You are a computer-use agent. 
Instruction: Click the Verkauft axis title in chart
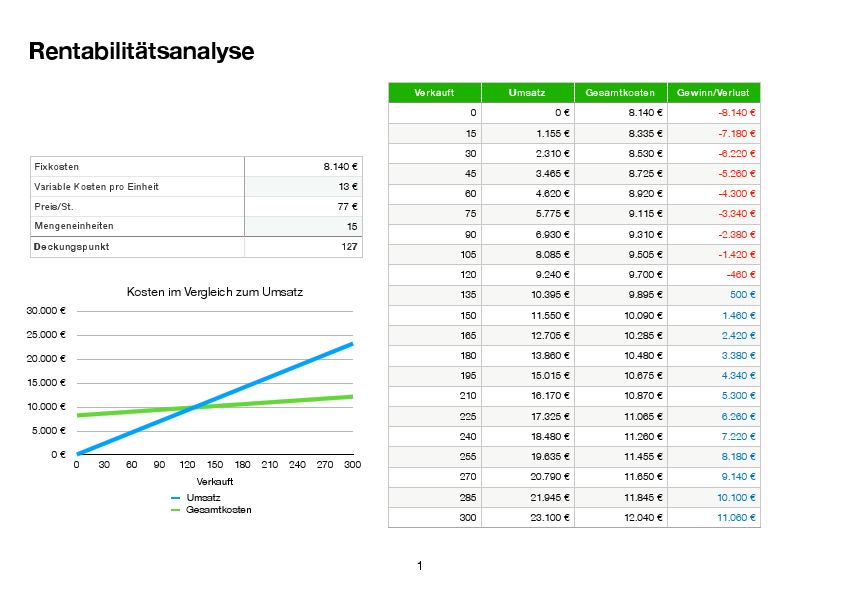tap(215, 481)
